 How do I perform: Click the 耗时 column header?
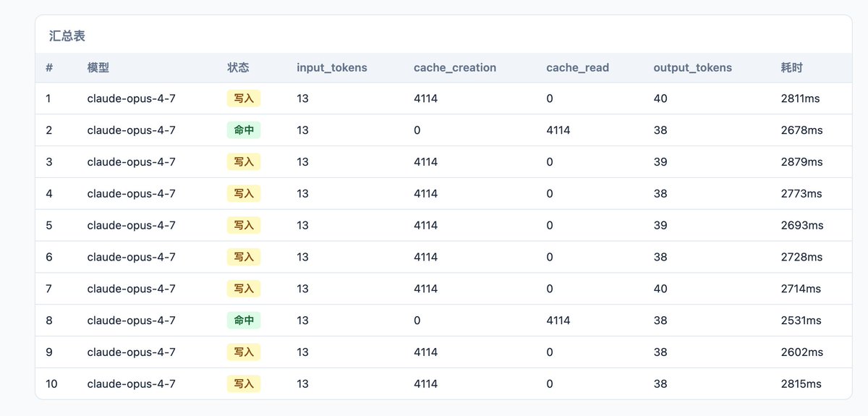coord(791,67)
